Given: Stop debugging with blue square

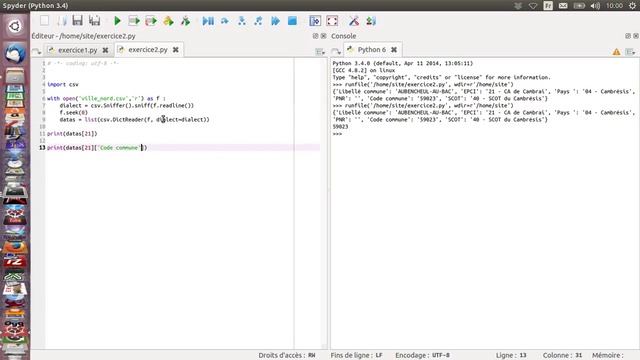Looking at the screenshot, I should pyautogui.click(x=292, y=21).
